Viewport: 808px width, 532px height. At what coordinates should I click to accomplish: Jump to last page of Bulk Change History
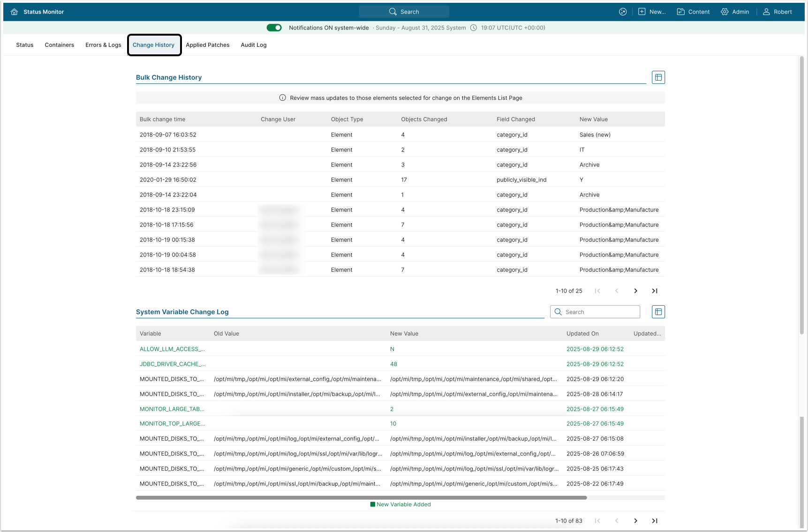click(x=655, y=291)
